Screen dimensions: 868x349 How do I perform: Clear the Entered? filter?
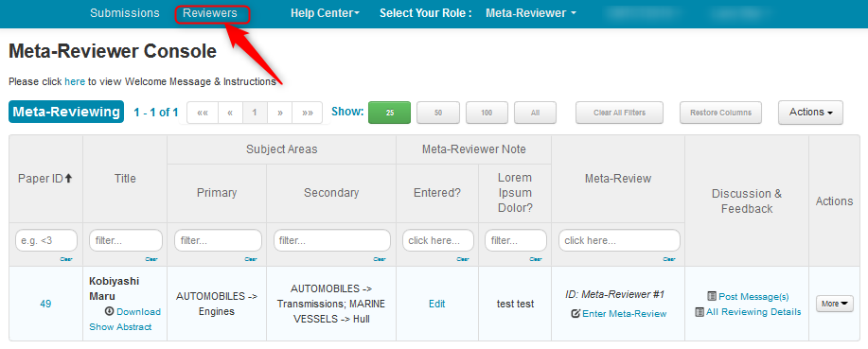pyautogui.click(x=463, y=259)
